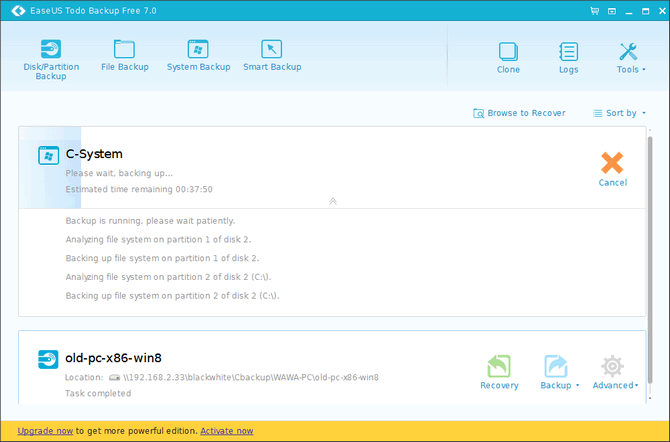Click the 'Task completed' status text

point(98,394)
